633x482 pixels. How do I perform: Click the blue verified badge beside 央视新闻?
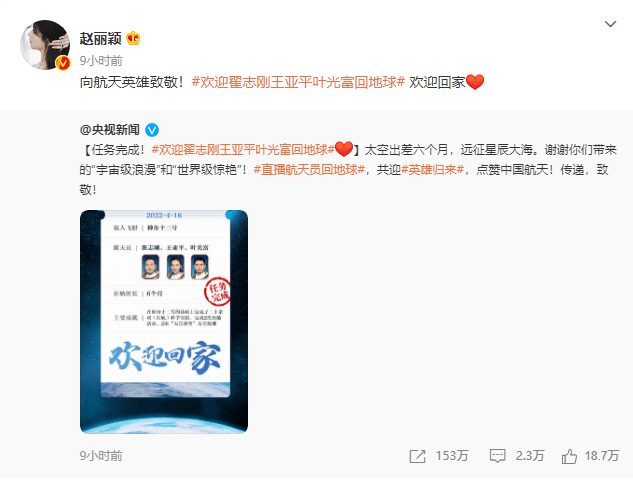(x=152, y=130)
